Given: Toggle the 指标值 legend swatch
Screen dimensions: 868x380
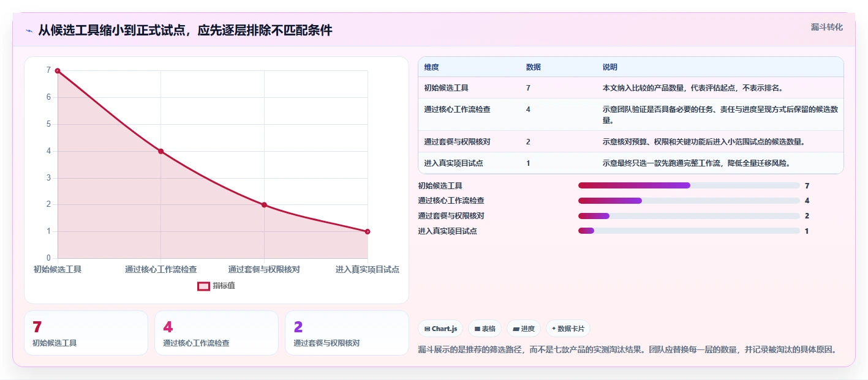Looking at the screenshot, I should coord(203,286).
